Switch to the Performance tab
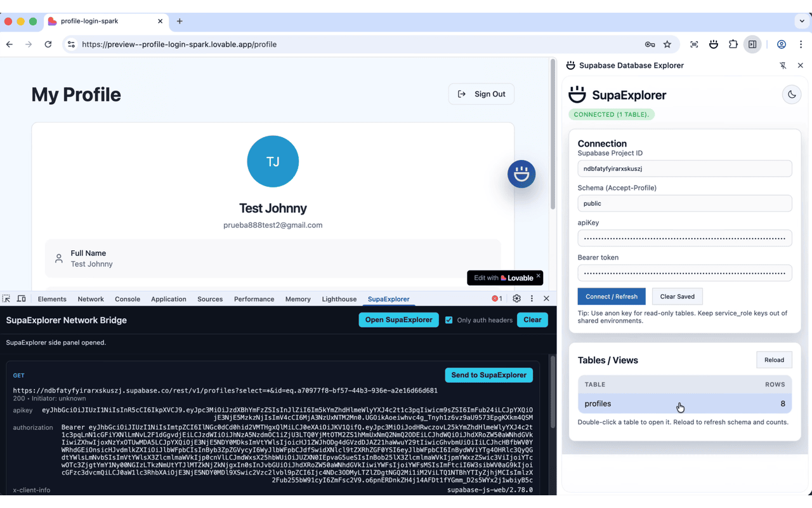 pyautogui.click(x=254, y=299)
